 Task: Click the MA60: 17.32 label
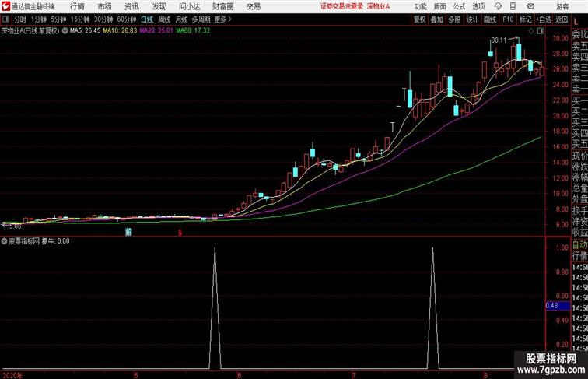point(193,31)
